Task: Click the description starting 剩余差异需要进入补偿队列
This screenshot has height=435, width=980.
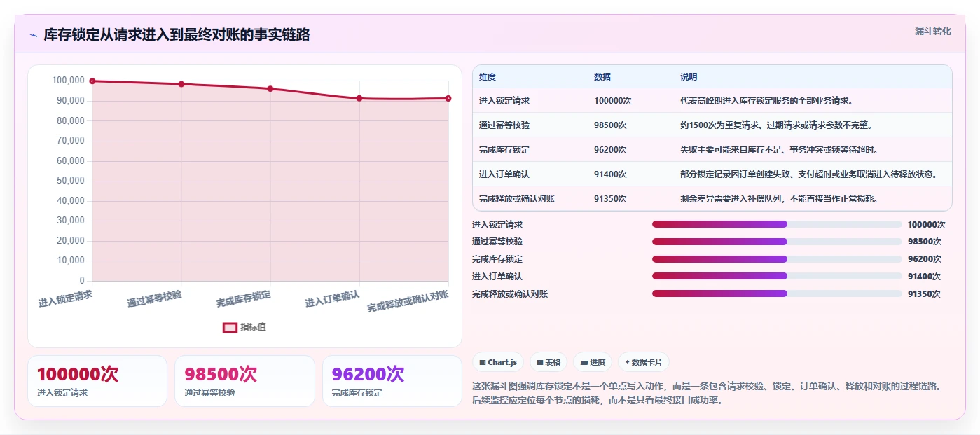Action: 779,199
